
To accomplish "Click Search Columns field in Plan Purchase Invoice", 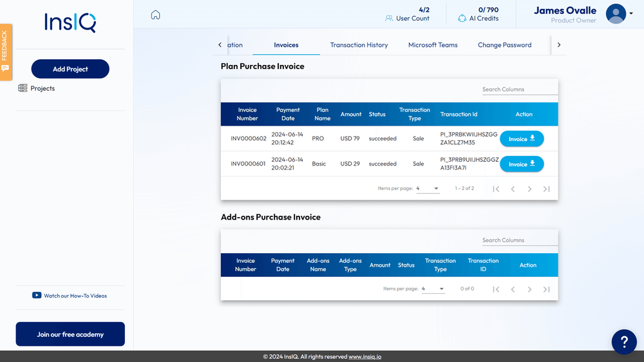I will point(519,90).
